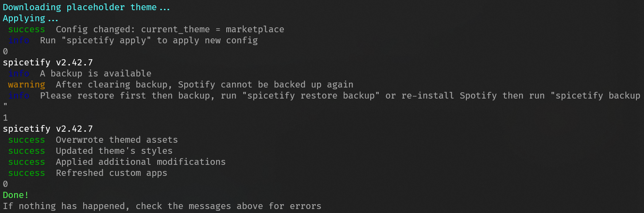Click the blue "info" label before Please restore
The image size is (644, 213).
pos(19,96)
